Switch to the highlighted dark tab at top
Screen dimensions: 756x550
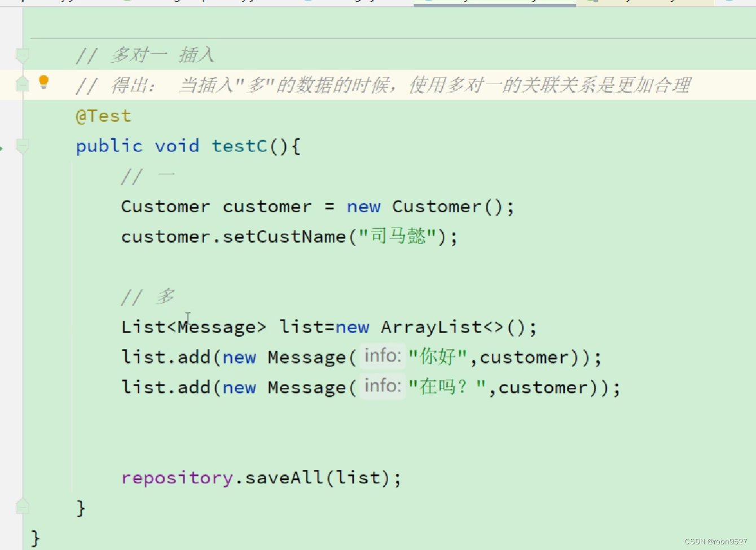(x=496, y=2)
